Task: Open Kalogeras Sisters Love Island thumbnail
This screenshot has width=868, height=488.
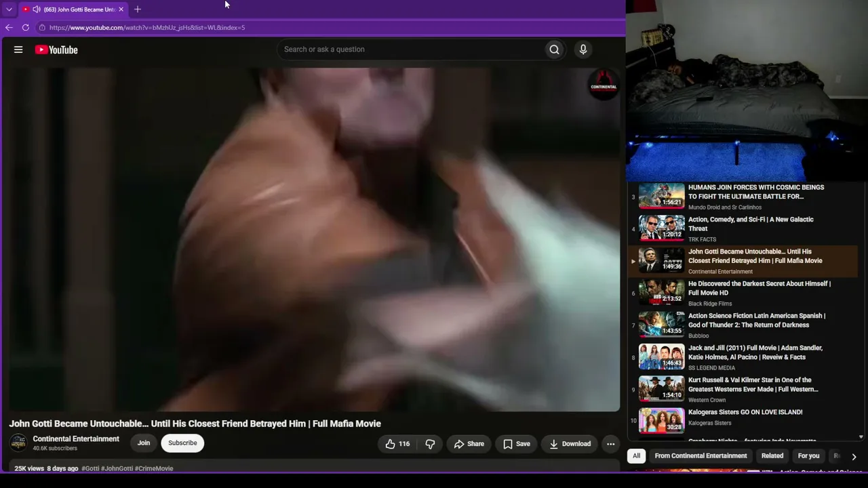Action: tap(662, 421)
